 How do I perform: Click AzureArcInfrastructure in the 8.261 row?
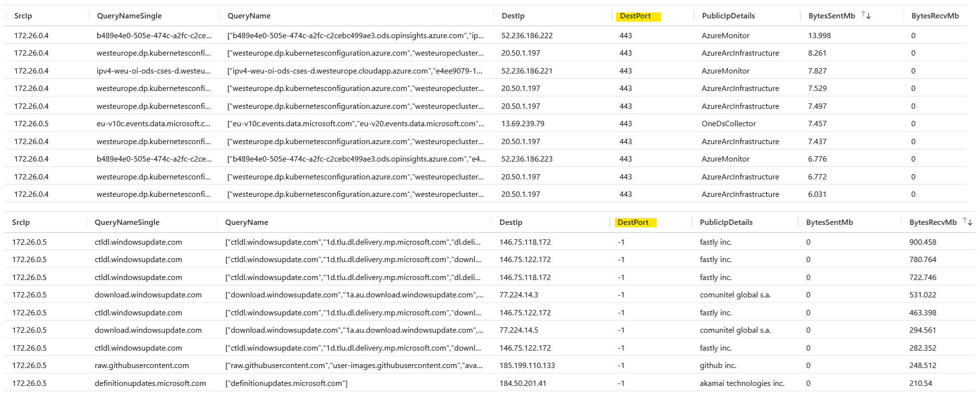(740, 53)
